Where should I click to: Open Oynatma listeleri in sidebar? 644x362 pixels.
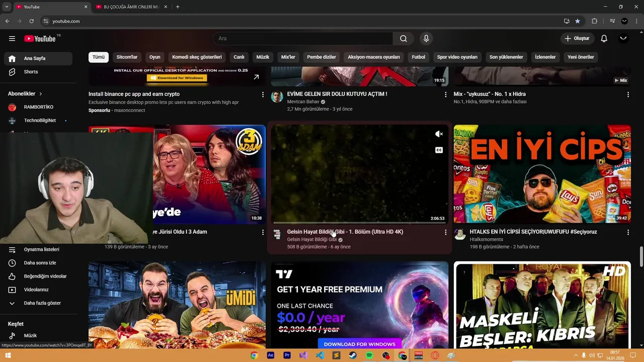[x=38, y=249]
